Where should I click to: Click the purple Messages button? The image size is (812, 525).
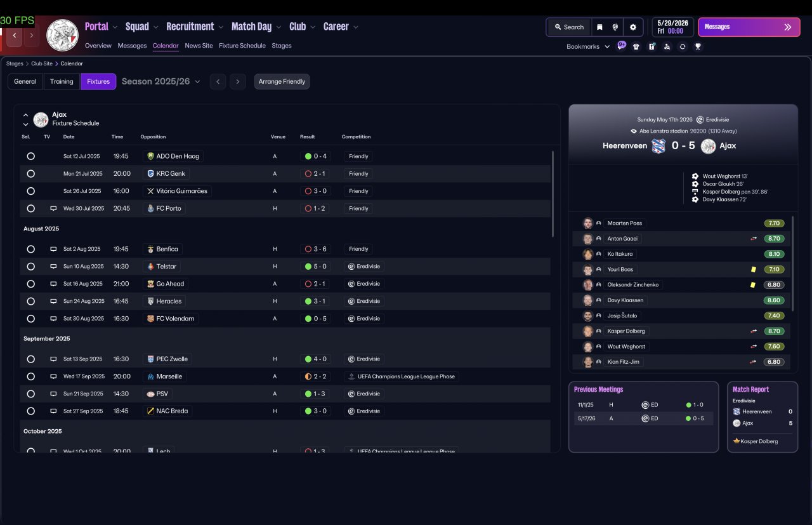click(x=749, y=27)
